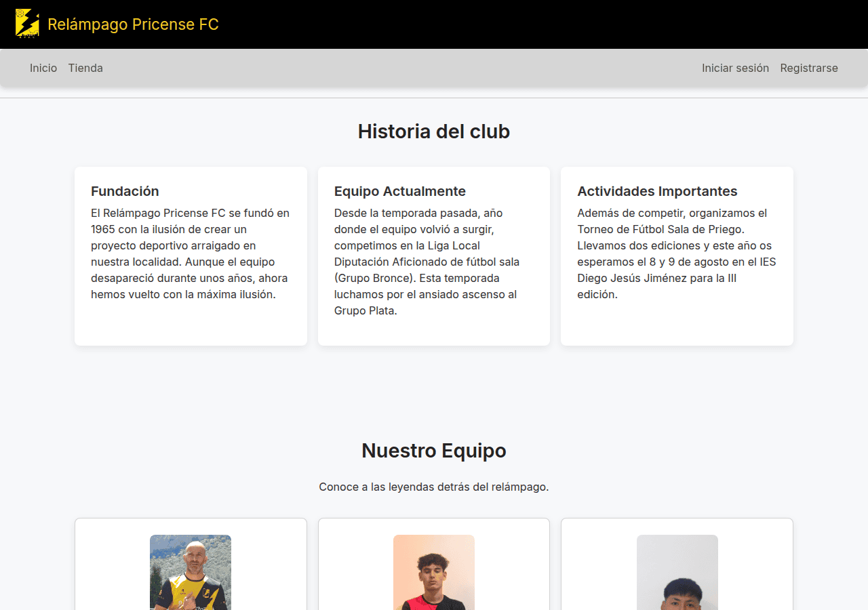Open the player in red-black jersey photo

point(434,573)
